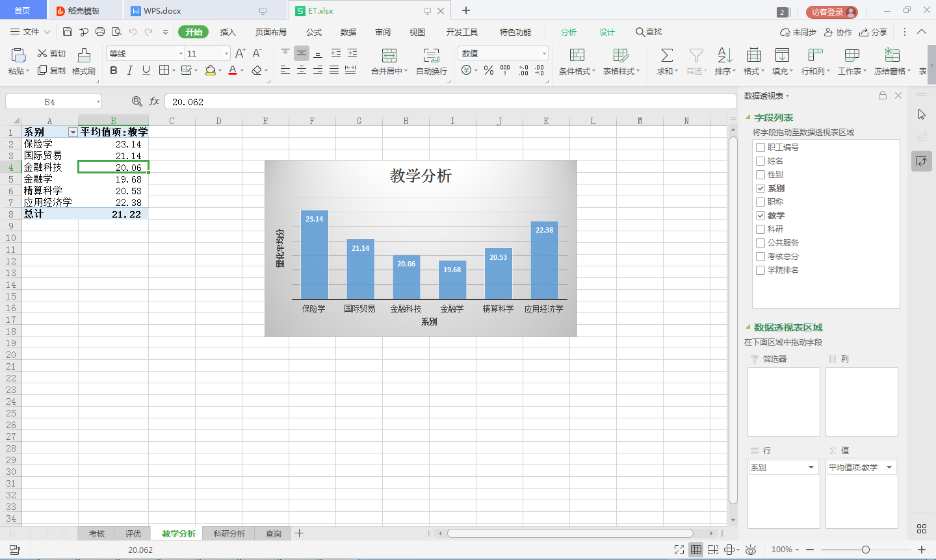
Task: Collapse the 字段列表 section
Action: (747, 118)
